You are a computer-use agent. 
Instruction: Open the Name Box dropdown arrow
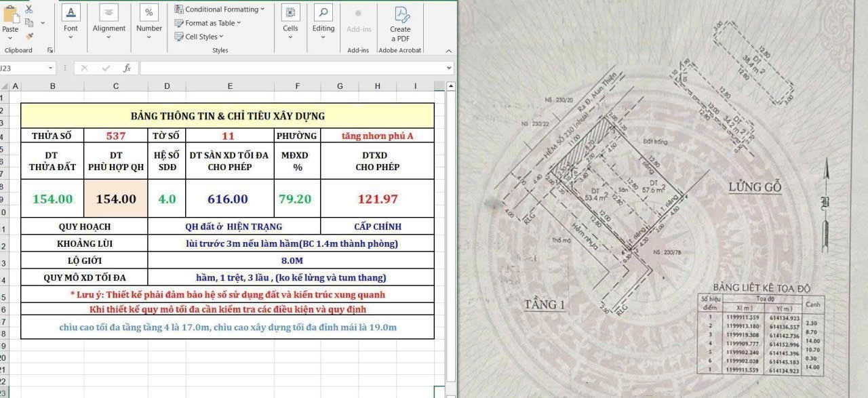pyautogui.click(x=51, y=68)
